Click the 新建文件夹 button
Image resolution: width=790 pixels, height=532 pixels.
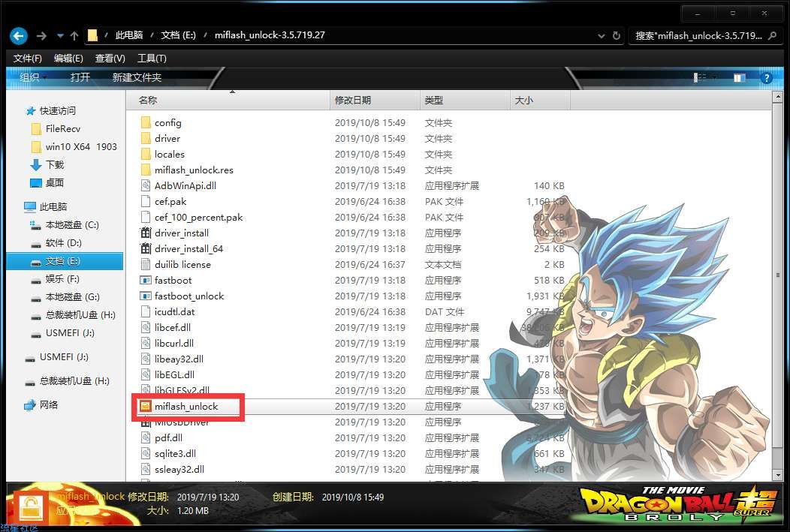pos(137,77)
